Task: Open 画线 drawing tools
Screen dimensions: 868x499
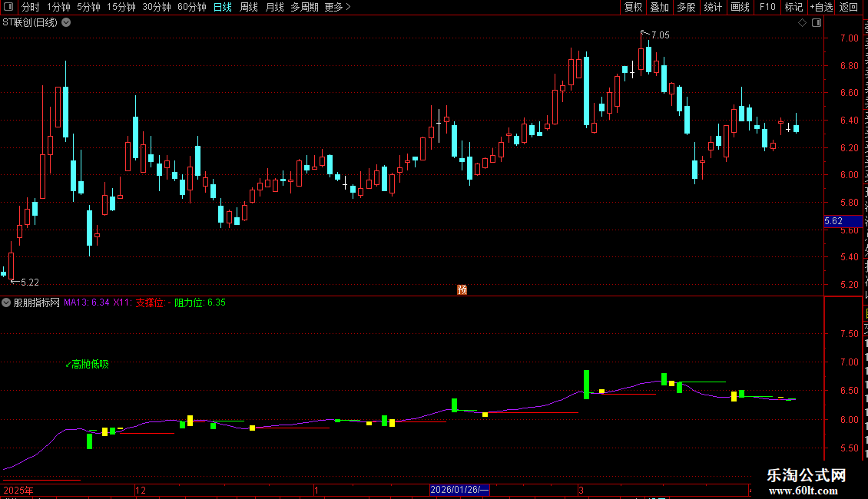Action: pyautogui.click(x=740, y=7)
